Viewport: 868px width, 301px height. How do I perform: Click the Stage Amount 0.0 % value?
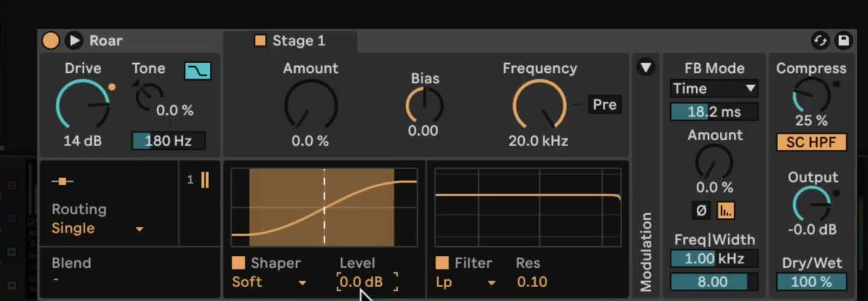pyautogui.click(x=310, y=141)
